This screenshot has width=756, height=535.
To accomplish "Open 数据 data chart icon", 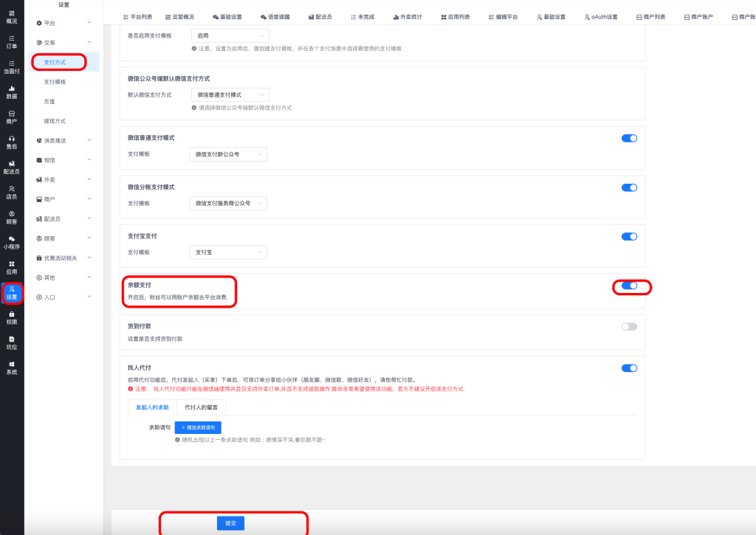I will [x=12, y=92].
